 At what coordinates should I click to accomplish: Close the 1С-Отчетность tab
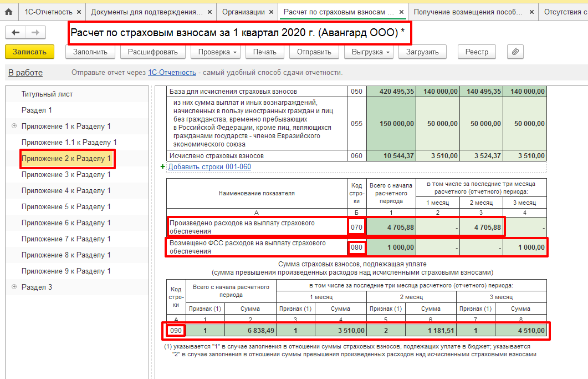[79, 12]
